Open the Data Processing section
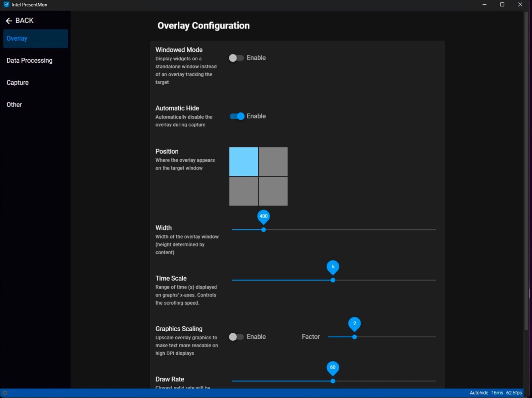The height and width of the screenshot is (398, 532). [x=35, y=61]
